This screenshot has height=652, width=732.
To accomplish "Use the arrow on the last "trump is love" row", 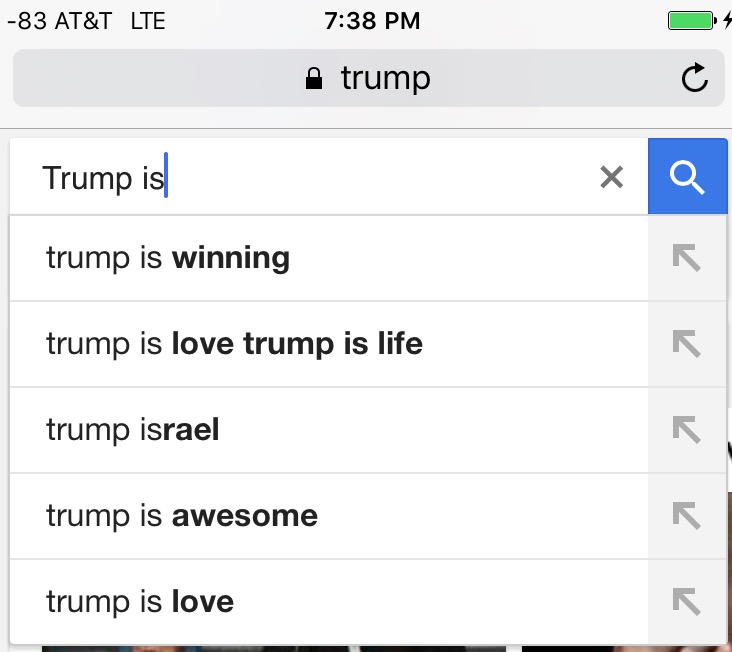I will pos(686,602).
